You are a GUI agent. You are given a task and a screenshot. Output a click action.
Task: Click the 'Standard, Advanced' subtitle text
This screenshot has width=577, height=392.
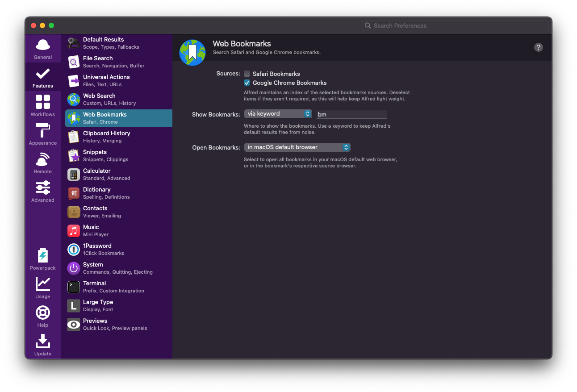coord(107,178)
